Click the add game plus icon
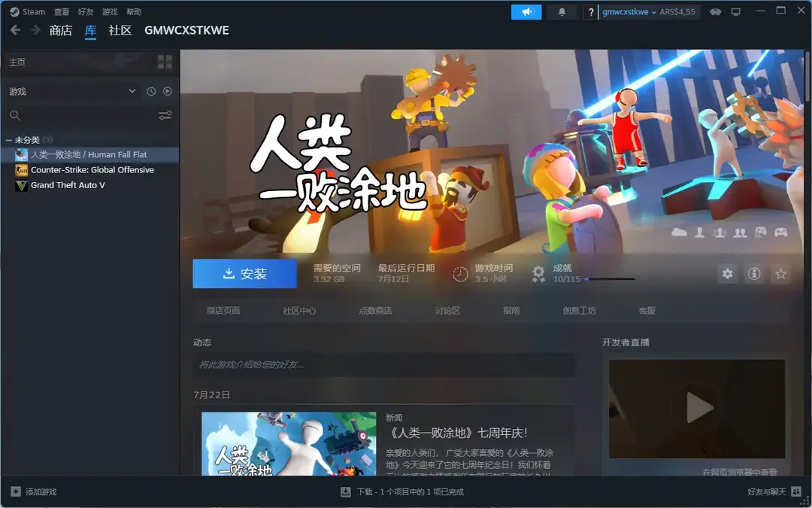This screenshot has height=508, width=812. [16, 491]
